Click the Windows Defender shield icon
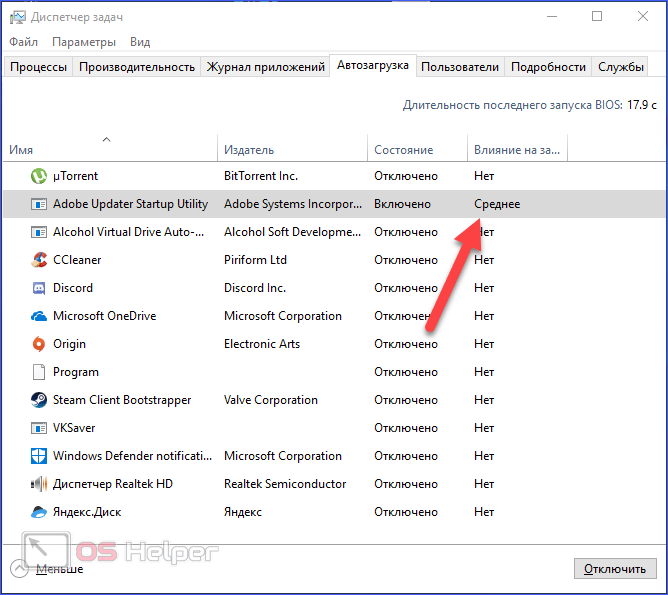Image resolution: width=668 pixels, height=595 pixels. tap(39, 456)
